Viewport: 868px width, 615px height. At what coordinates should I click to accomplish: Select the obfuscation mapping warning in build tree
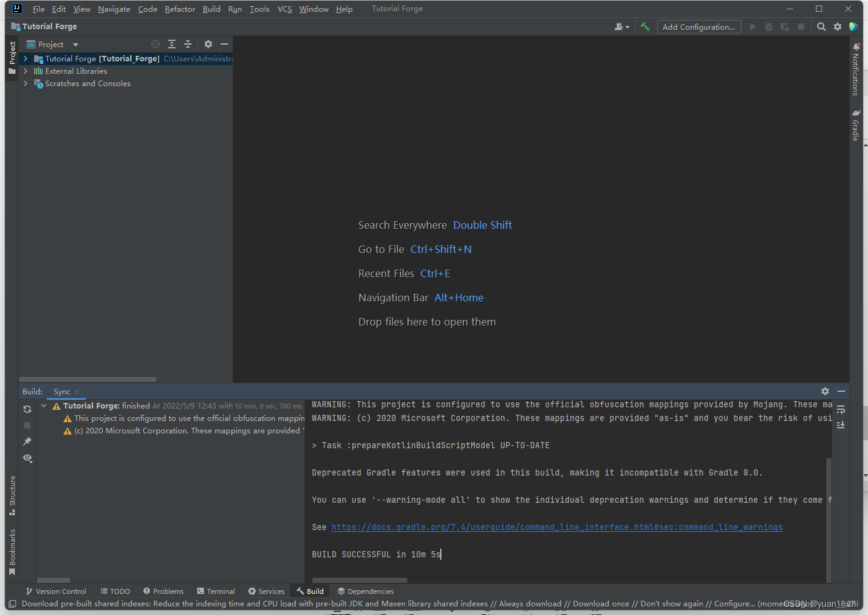(184, 418)
